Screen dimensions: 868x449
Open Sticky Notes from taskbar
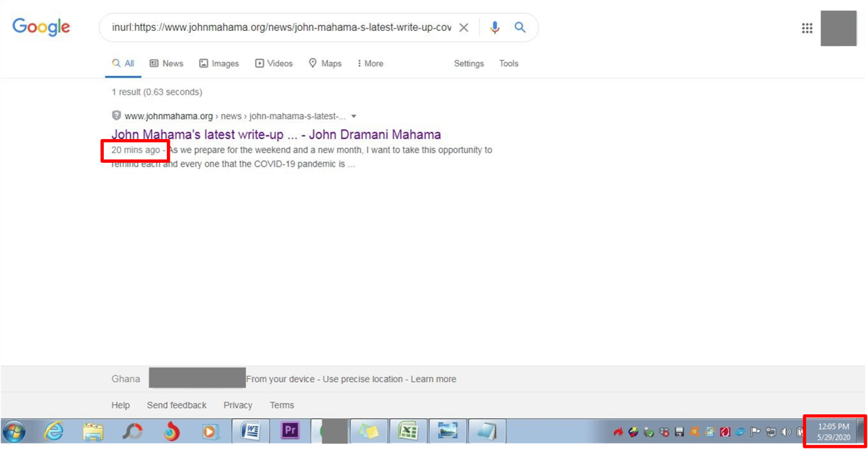(368, 431)
